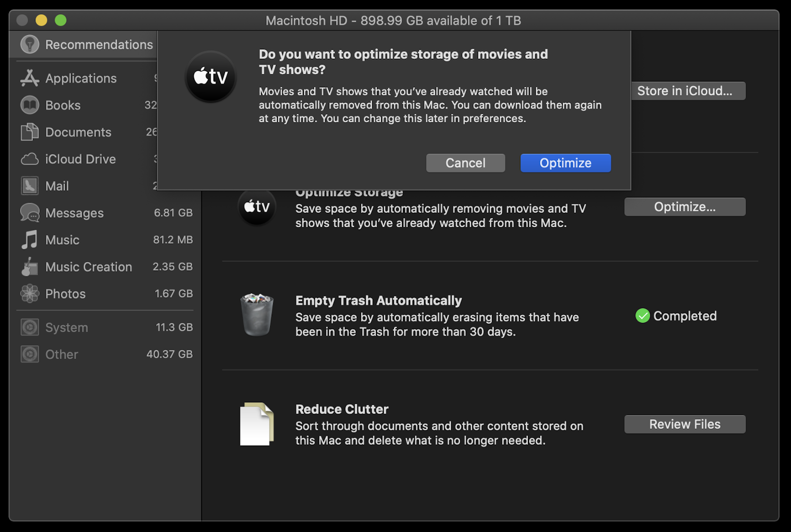The image size is (791, 532).
Task: Click the Store in iCloud button
Action: 688,91
